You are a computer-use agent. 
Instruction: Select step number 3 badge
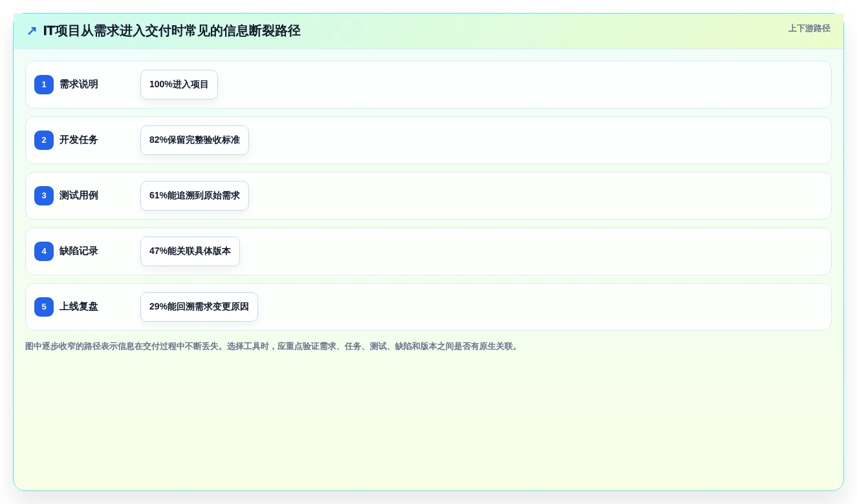pos(44,196)
